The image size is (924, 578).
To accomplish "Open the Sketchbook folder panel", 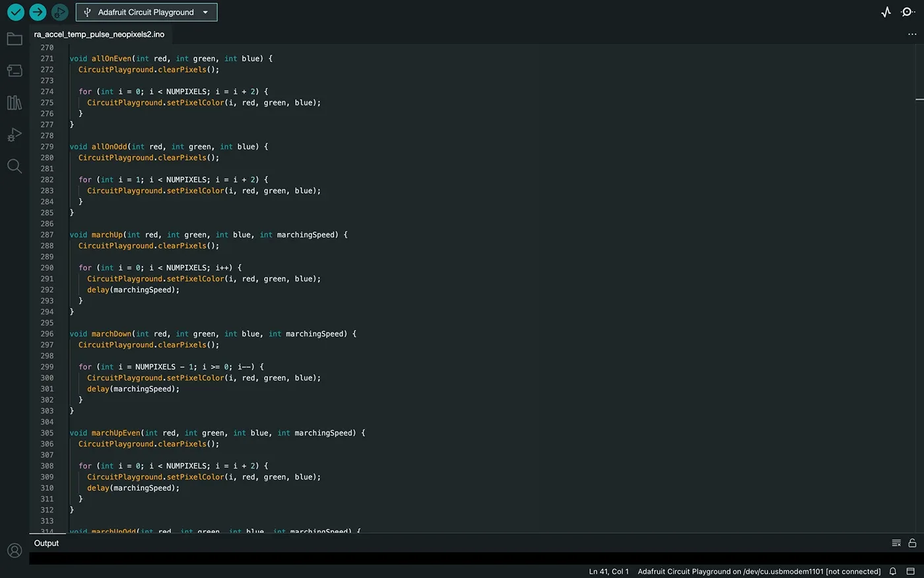I will click(15, 39).
